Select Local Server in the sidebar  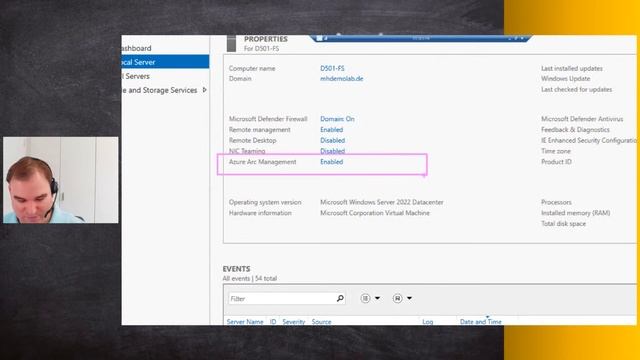click(x=165, y=62)
